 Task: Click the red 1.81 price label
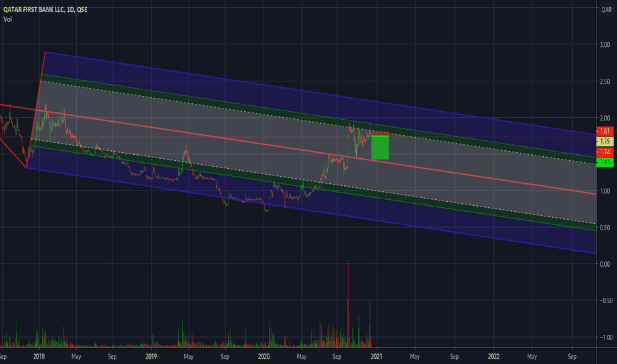(x=605, y=131)
